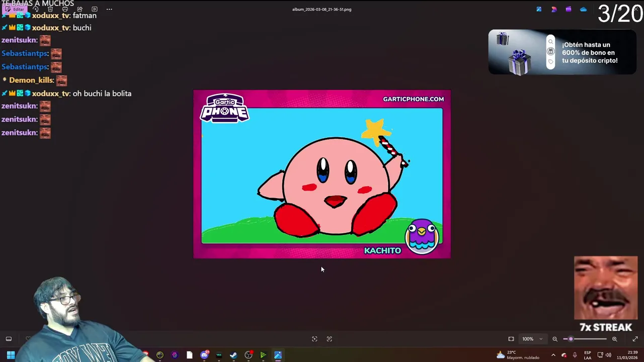Open the three-dots more options menu
Screen dimensions: 644x362
pos(109,9)
